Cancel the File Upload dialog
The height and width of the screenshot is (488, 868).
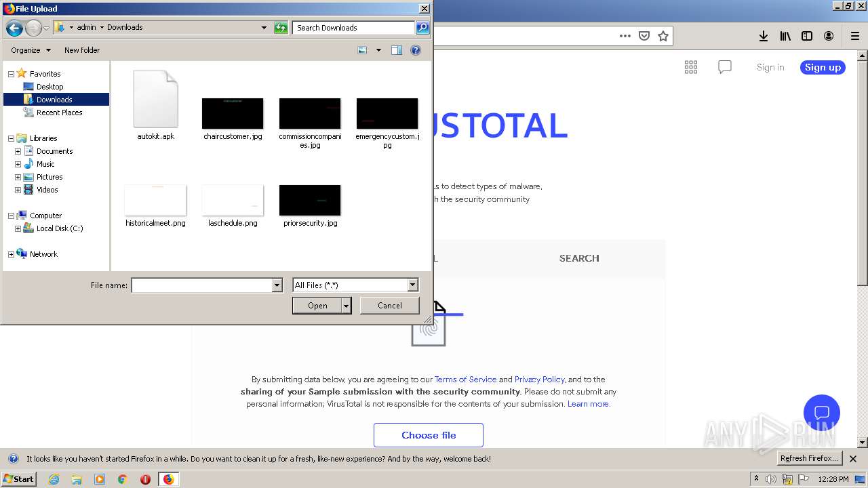pyautogui.click(x=390, y=306)
